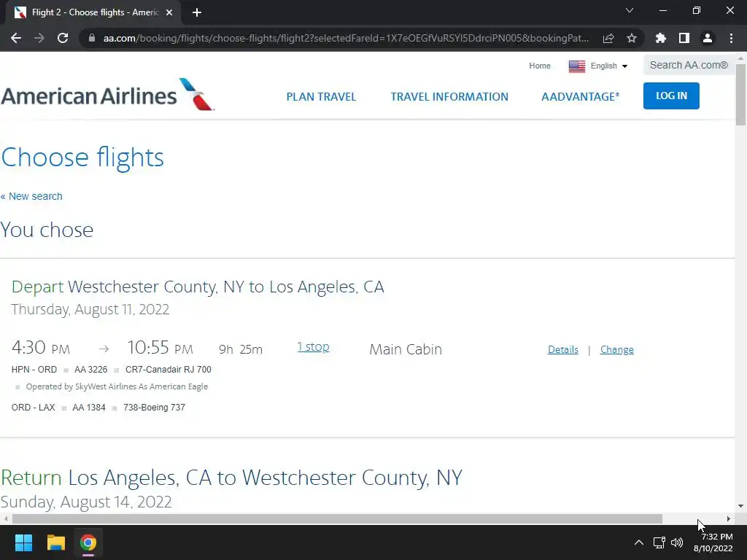The width and height of the screenshot is (747, 560).
Task: Click the 4:30 PM departure time
Action: click(x=41, y=348)
